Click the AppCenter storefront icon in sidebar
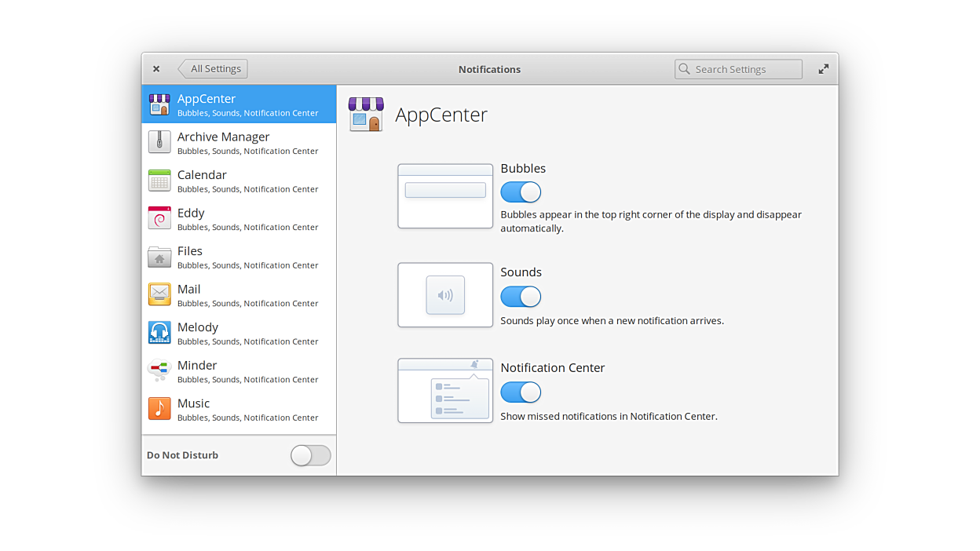The image size is (980, 551). pos(159,104)
